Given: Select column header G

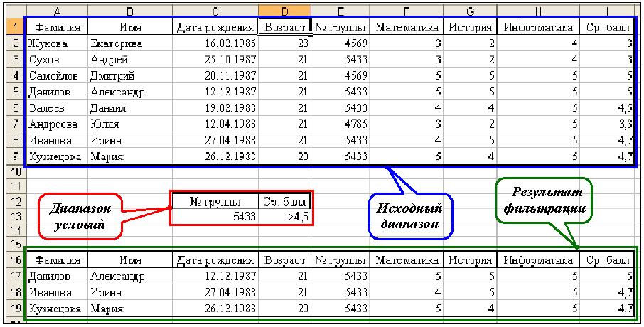Looking at the screenshot, I should [x=471, y=11].
